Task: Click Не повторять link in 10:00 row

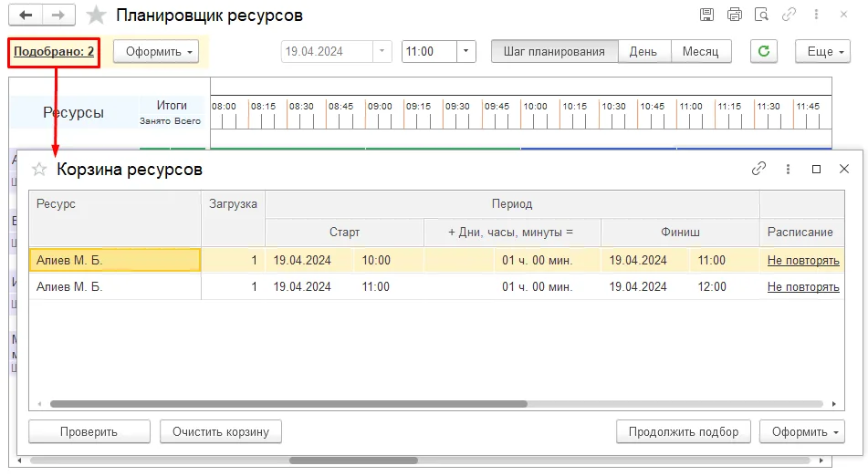Action: 803,261
